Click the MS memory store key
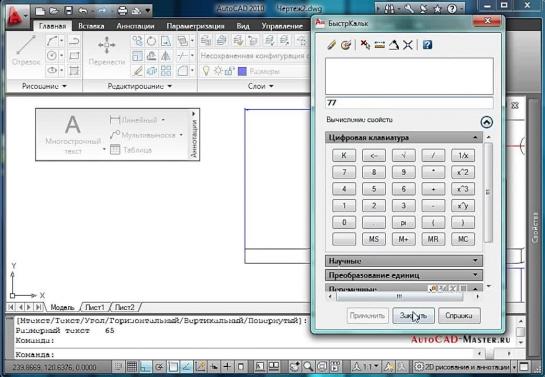Image resolution: width=545 pixels, height=377 pixels. pos(374,239)
